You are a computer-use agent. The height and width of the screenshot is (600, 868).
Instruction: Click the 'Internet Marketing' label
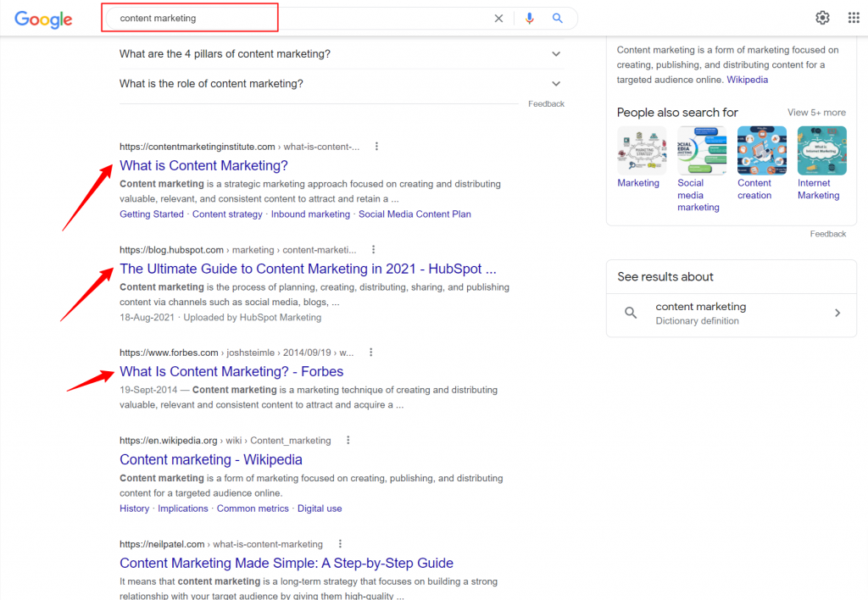coord(818,189)
